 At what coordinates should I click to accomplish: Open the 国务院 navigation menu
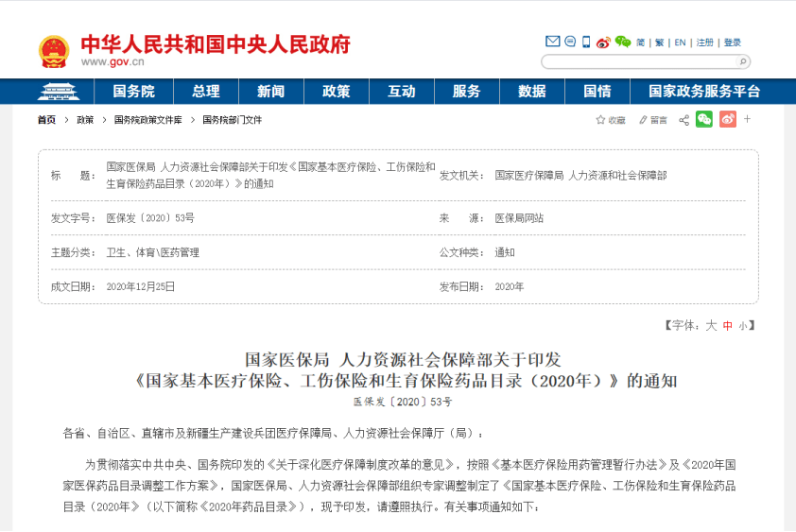[133, 92]
